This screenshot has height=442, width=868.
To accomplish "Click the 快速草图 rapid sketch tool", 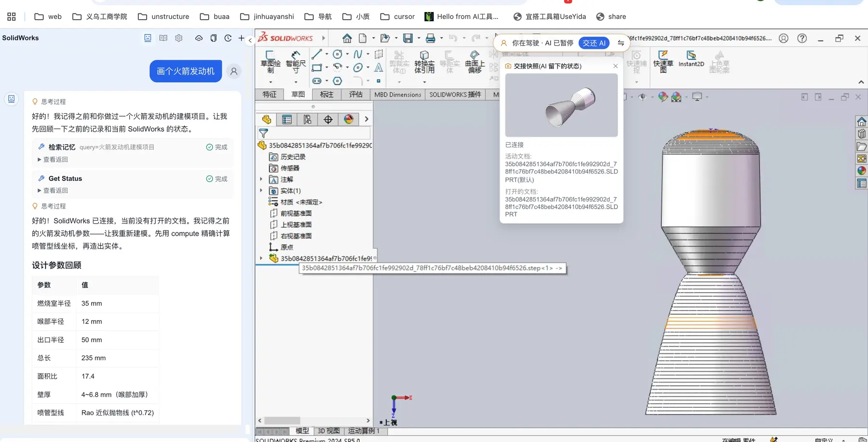I will [x=663, y=62].
